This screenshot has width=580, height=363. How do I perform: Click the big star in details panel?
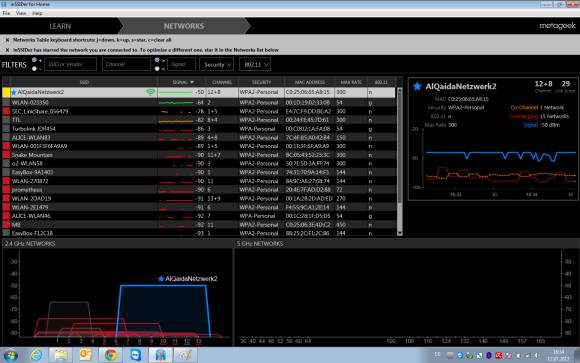[417, 86]
